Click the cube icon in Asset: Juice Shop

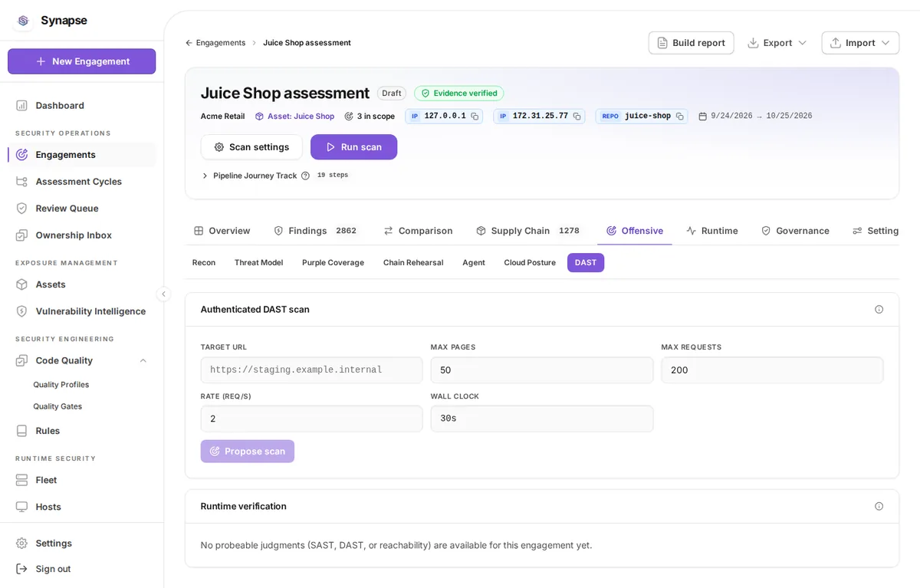click(259, 117)
